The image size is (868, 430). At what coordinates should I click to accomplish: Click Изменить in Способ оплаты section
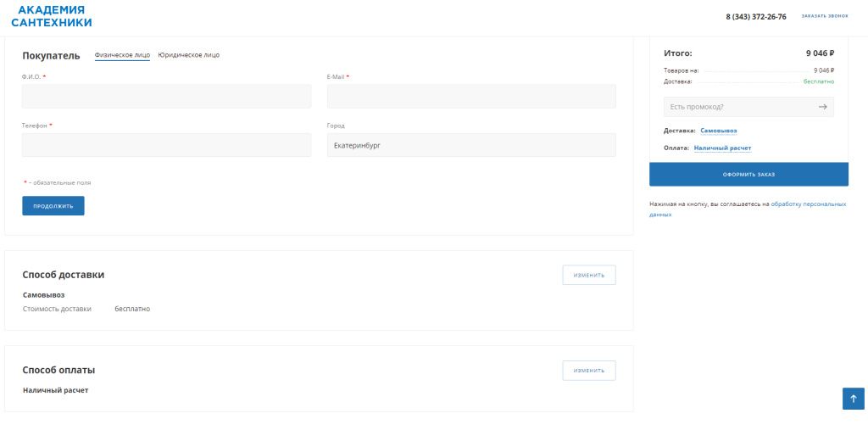589,371
